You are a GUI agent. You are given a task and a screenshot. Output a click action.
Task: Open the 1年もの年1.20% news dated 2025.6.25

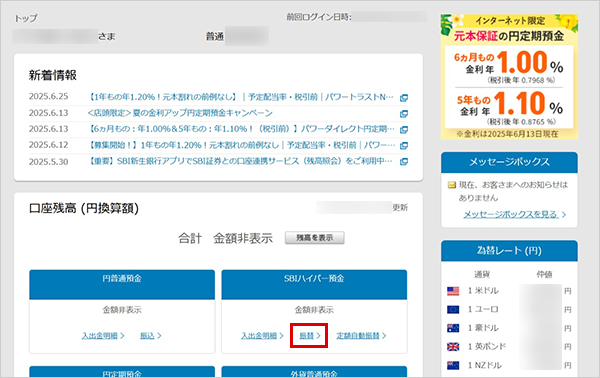pyautogui.click(x=241, y=97)
